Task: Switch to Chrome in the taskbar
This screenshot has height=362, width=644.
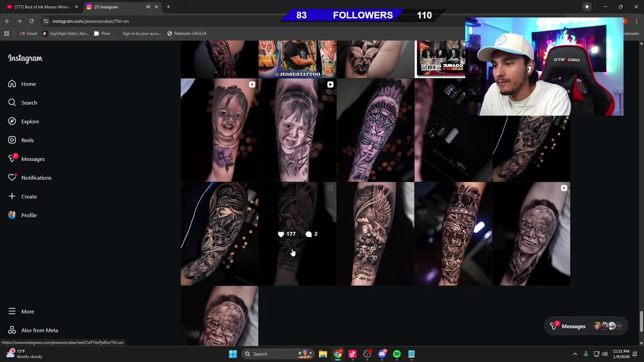Action: 338,354
